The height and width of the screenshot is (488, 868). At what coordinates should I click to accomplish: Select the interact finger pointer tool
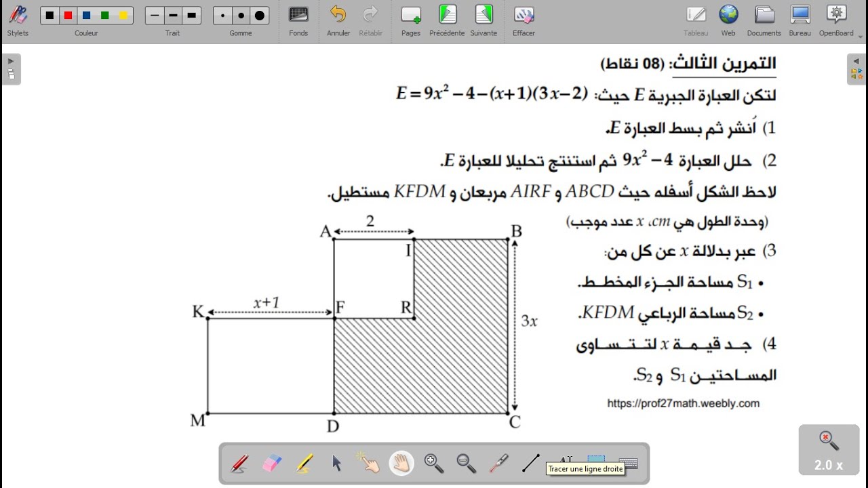point(369,463)
